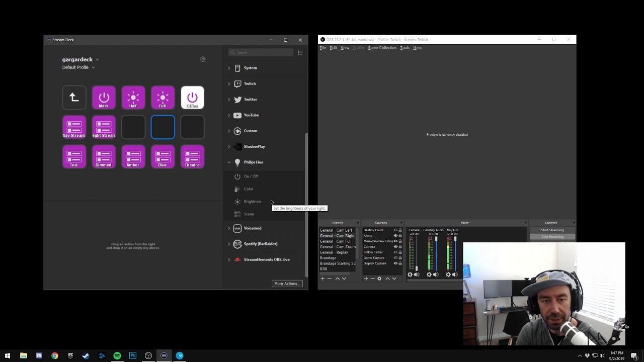Screen dimensions: 644x362
Task: Select the Dimmed scene key
Action: [104, 157]
